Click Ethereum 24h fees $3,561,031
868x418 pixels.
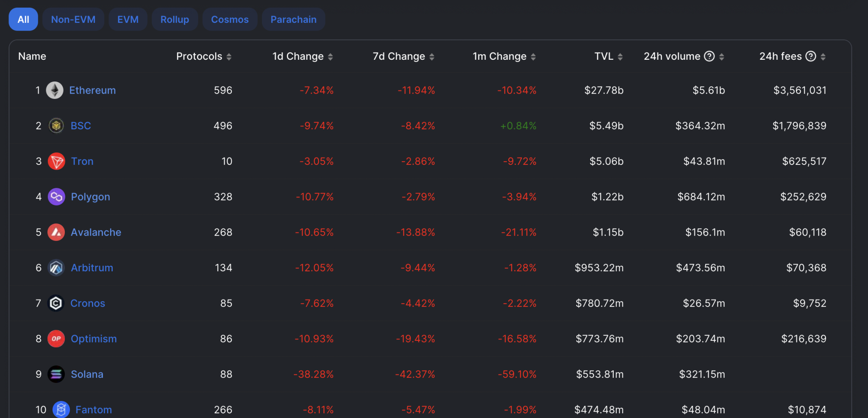coord(800,90)
